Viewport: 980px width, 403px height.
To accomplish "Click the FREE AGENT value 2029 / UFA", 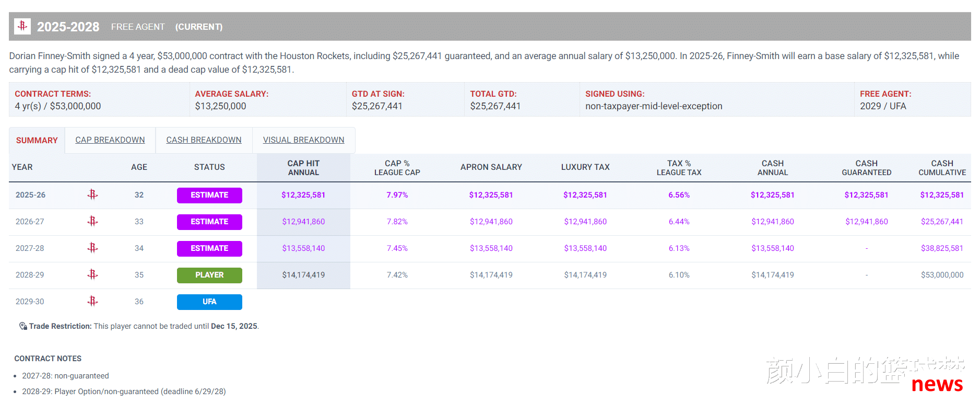I will click(883, 106).
